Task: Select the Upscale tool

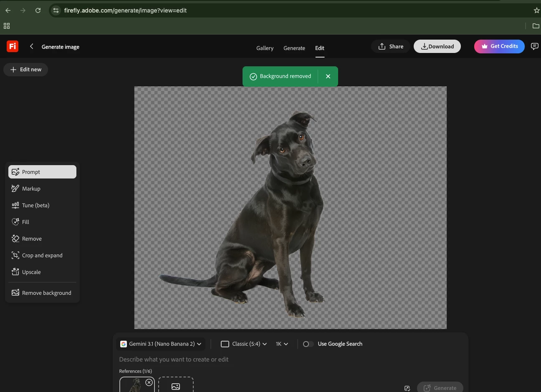Action: click(42, 272)
